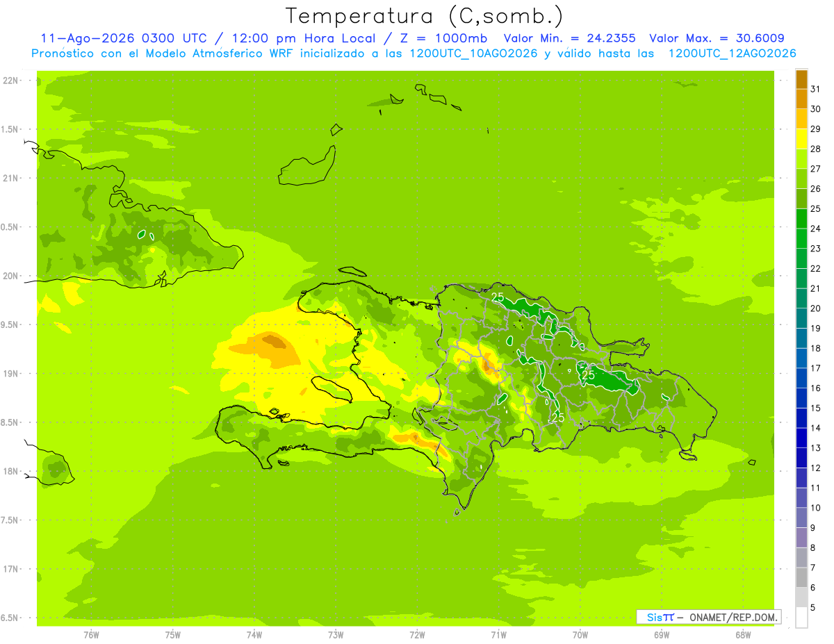Click the 21N latitude label
834x644 pixels.
(10, 178)
